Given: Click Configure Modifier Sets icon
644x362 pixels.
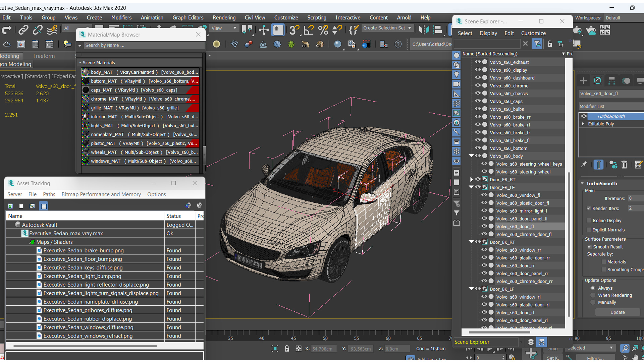Looking at the screenshot, I should 638,164.
